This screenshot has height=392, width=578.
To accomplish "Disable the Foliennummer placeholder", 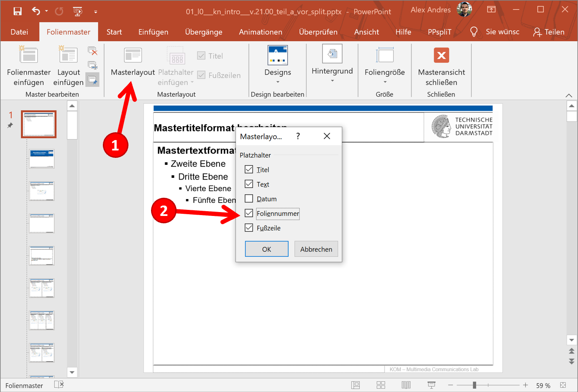I will coord(249,213).
